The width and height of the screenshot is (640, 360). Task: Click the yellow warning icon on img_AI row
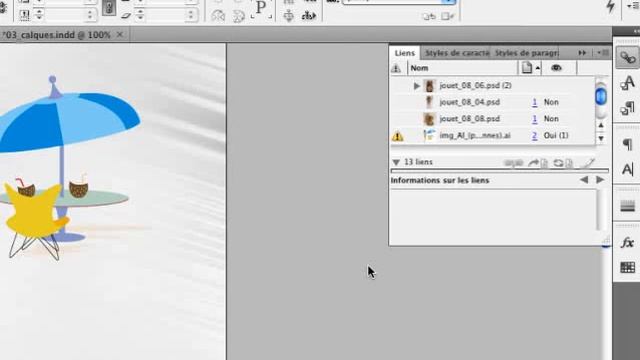tap(398, 136)
